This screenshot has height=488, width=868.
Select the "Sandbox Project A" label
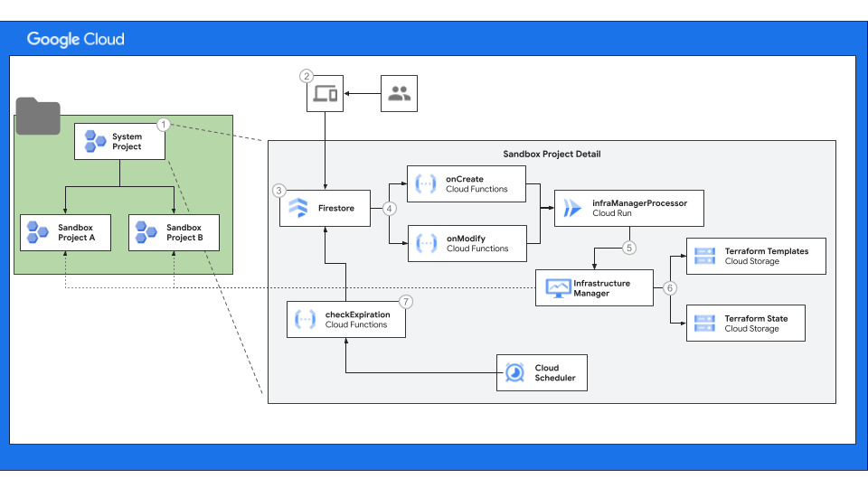(x=76, y=232)
